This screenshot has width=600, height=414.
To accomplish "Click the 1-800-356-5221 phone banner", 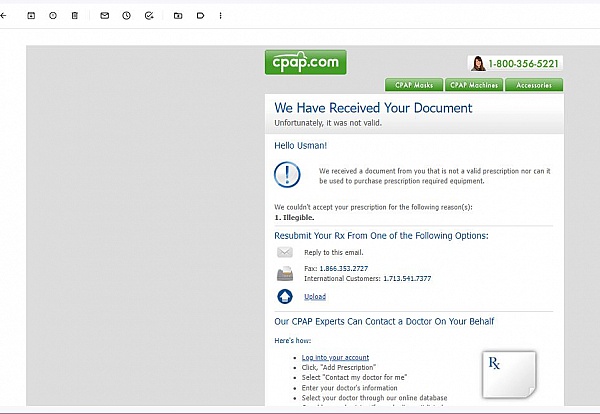I will pyautogui.click(x=514, y=63).
